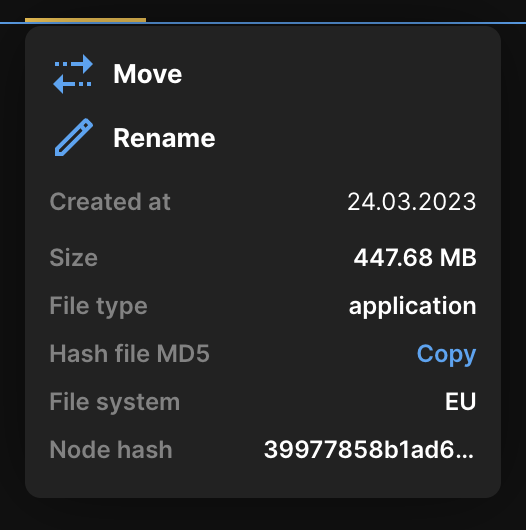
Task: Click the size value 447.68 MB
Action: [x=415, y=258]
